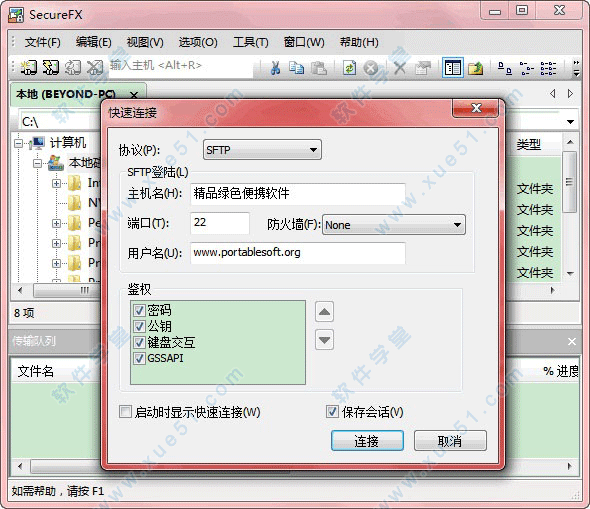The image size is (590, 509).
Task: Move authentication method up
Action: point(324,312)
